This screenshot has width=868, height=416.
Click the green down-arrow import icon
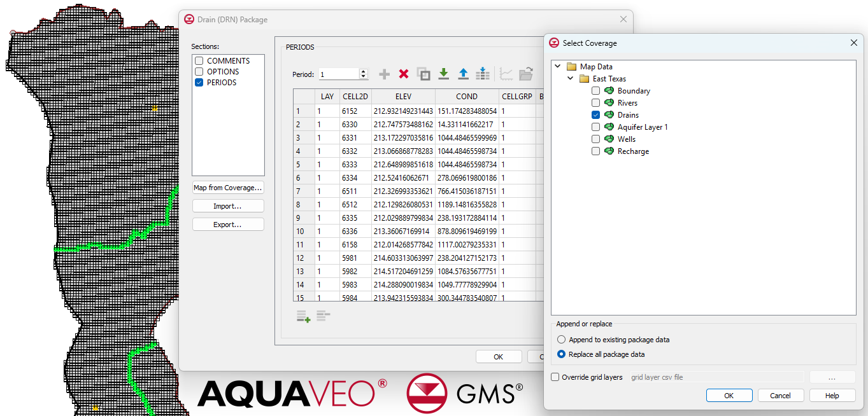coord(443,74)
